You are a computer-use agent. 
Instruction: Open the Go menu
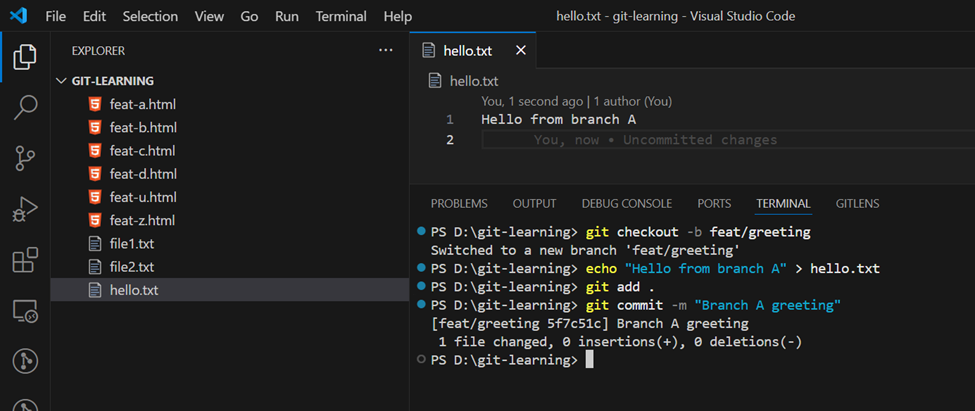click(249, 16)
